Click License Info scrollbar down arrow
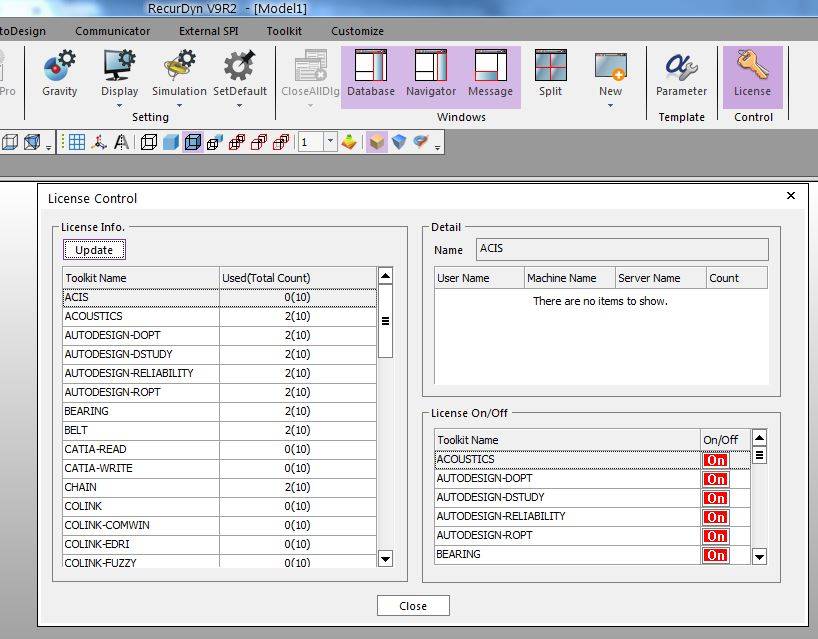Screen dimensions: 818x639 pyautogui.click(x=386, y=559)
